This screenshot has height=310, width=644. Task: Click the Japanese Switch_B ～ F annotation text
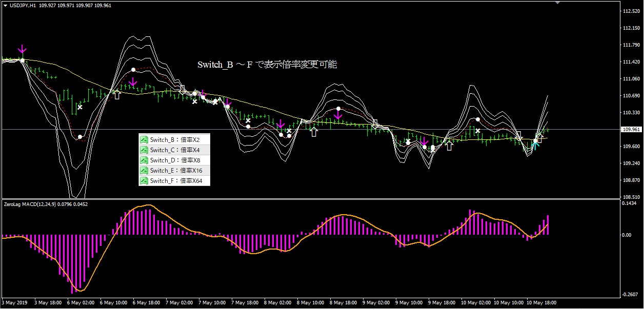(267, 65)
